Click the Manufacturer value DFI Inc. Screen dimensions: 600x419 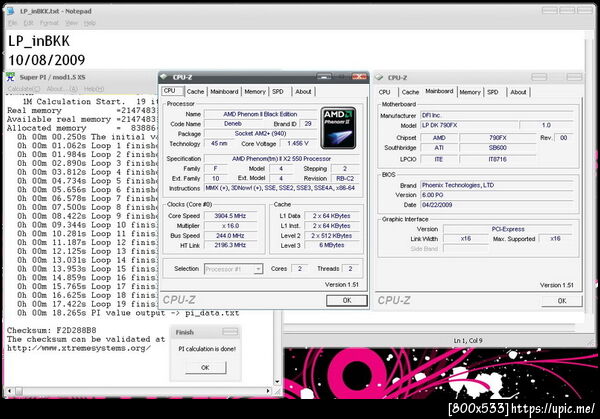497,115
